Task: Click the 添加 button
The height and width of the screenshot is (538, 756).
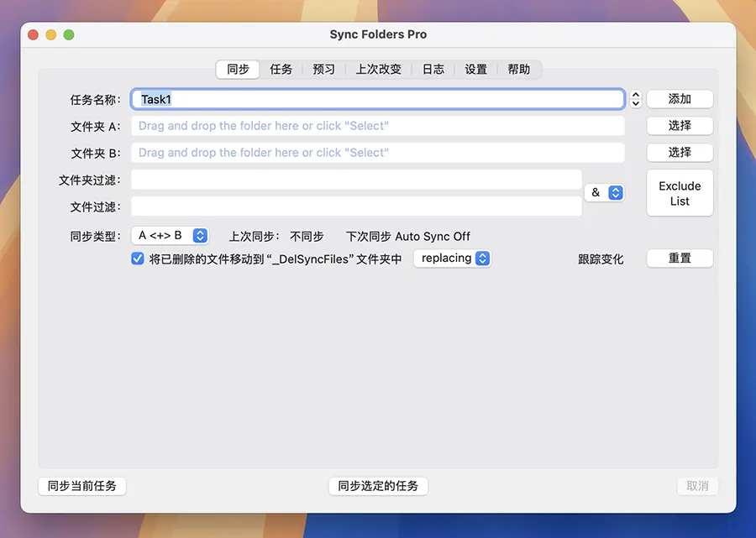Action: 680,99
